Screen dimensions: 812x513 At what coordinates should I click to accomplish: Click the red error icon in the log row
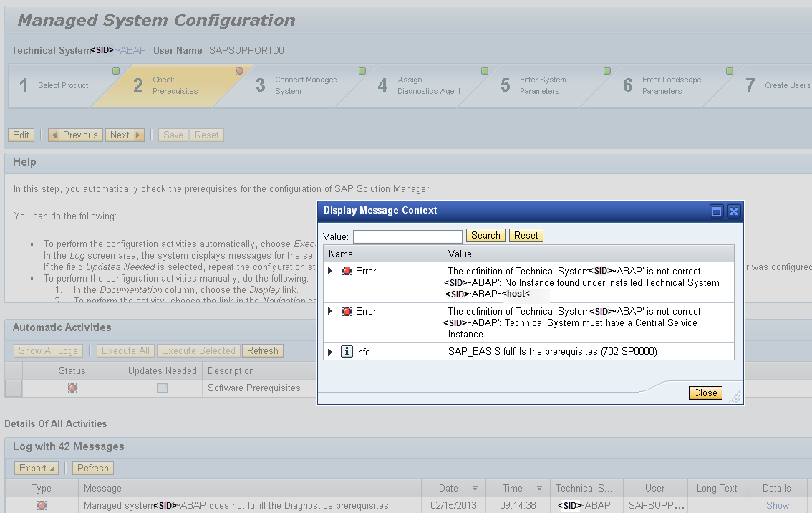point(42,505)
